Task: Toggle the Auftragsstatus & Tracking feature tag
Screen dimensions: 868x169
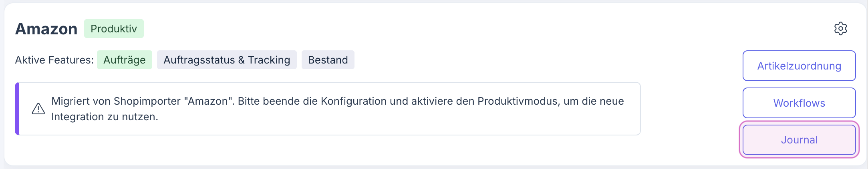Action: [227, 60]
